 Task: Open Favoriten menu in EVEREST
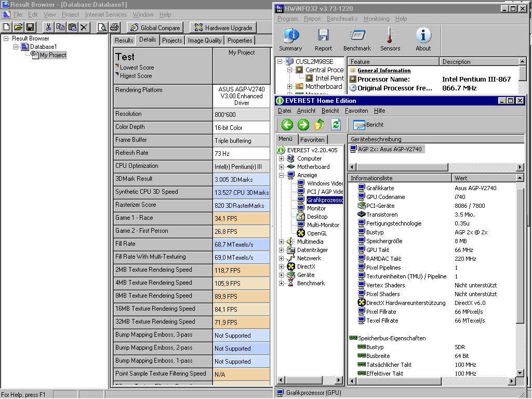[x=356, y=111]
